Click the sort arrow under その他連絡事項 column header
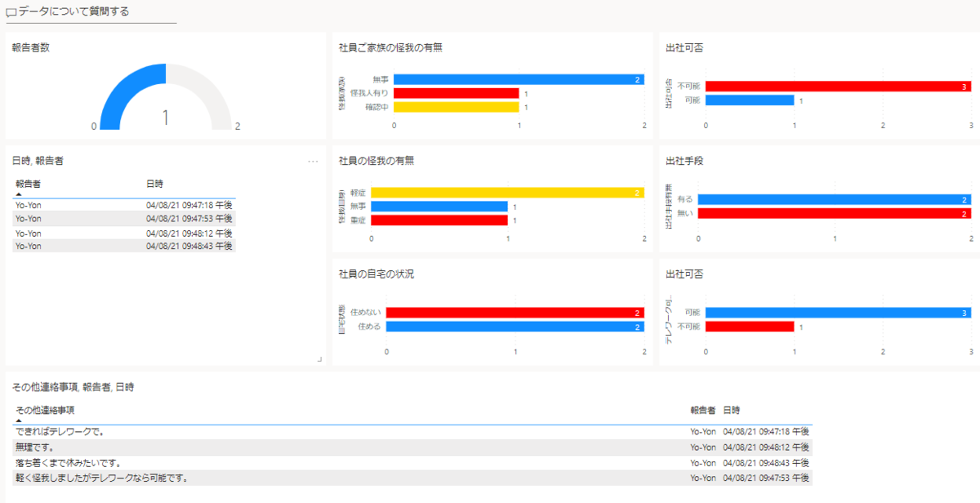Screen dimensions: 980x503 (x=19, y=420)
